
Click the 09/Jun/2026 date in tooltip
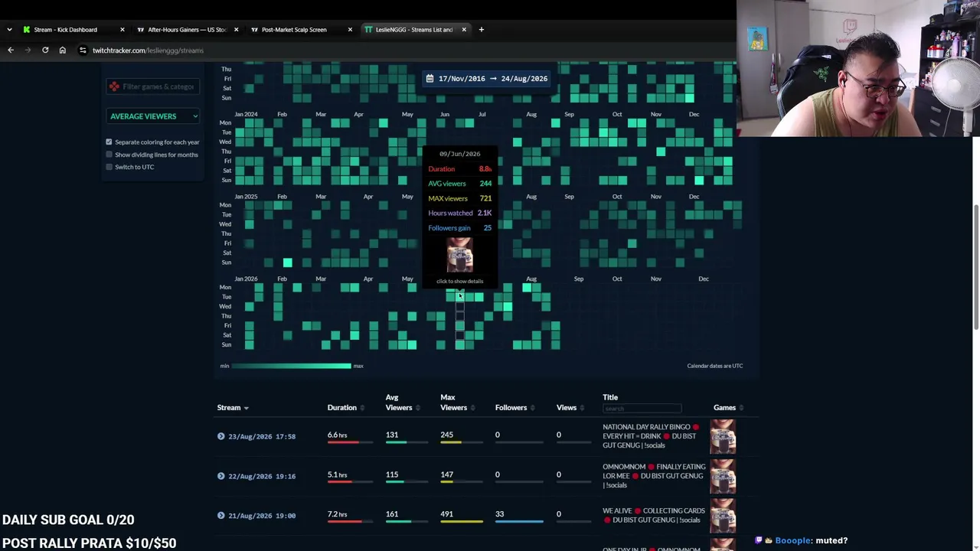[x=459, y=154]
